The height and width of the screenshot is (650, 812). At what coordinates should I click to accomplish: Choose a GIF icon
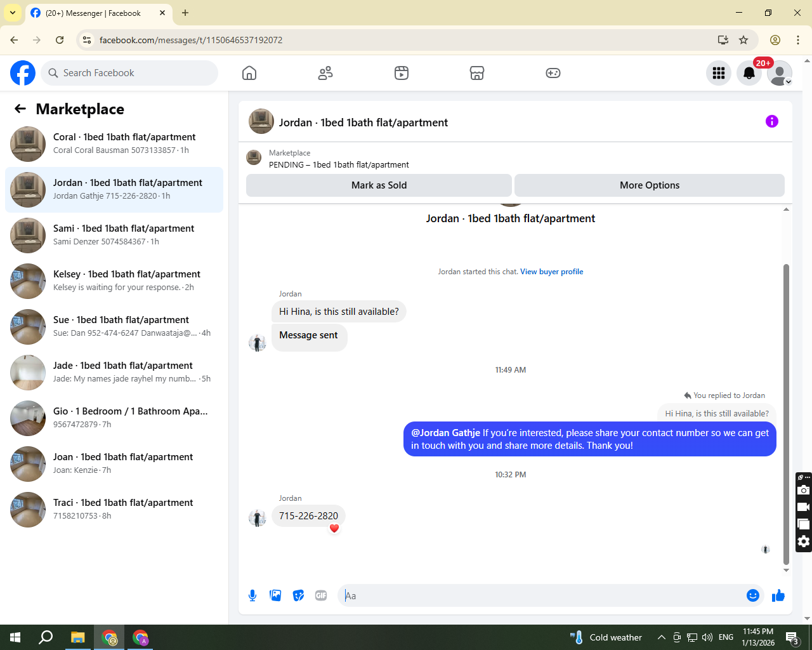(321, 595)
